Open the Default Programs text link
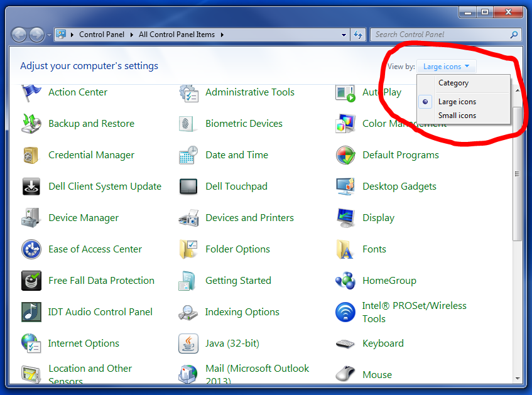Viewport: 532px width, 395px height. [x=400, y=154]
